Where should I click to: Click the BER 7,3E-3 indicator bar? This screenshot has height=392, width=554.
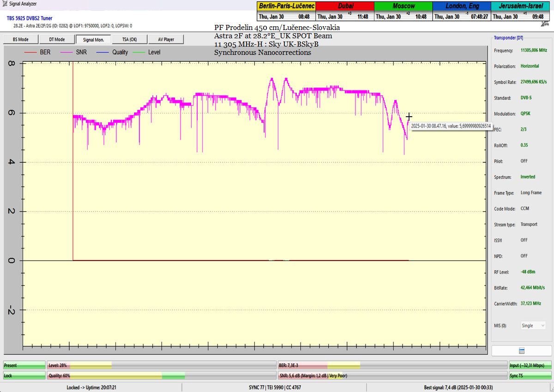[392, 365]
